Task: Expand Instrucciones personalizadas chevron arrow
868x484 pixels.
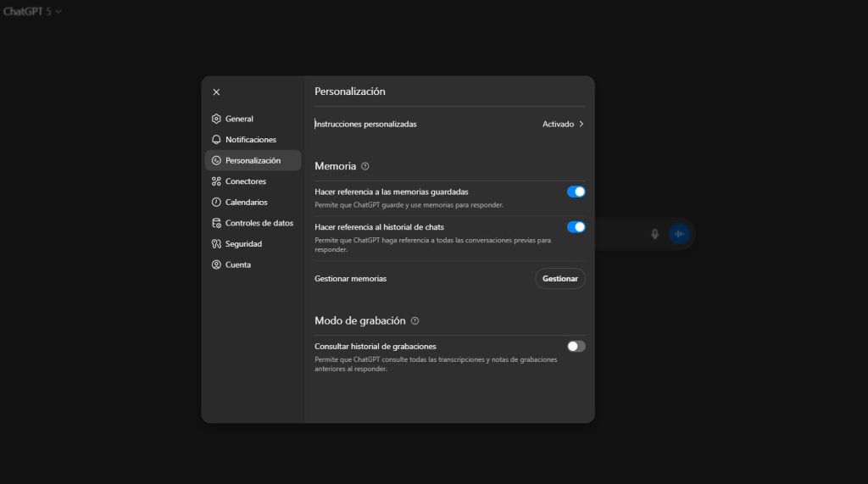Action: [x=581, y=124]
